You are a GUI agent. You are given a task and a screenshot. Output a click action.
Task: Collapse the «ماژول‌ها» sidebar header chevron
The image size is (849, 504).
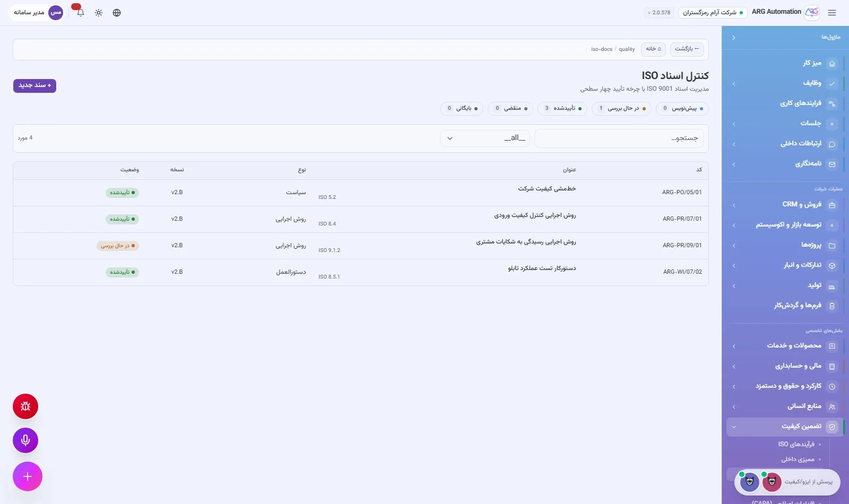(x=734, y=38)
